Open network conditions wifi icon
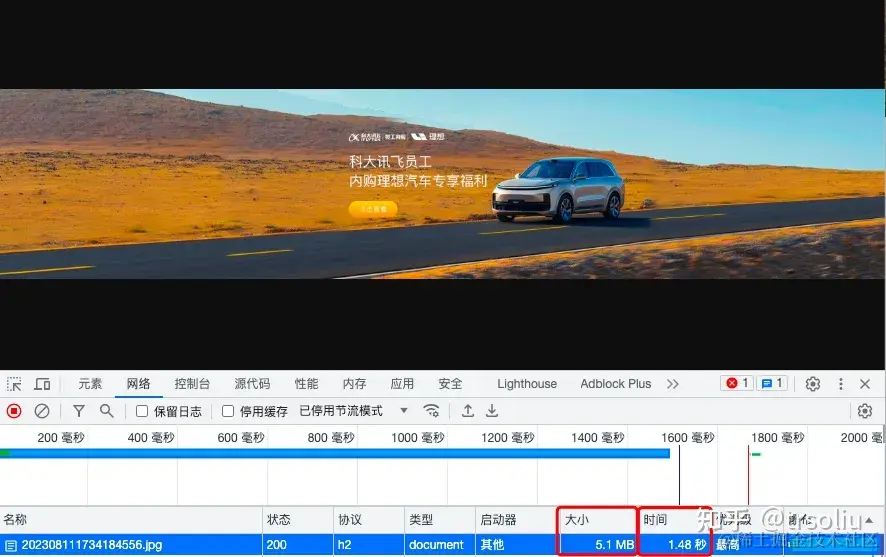This screenshot has width=886, height=557. click(431, 411)
